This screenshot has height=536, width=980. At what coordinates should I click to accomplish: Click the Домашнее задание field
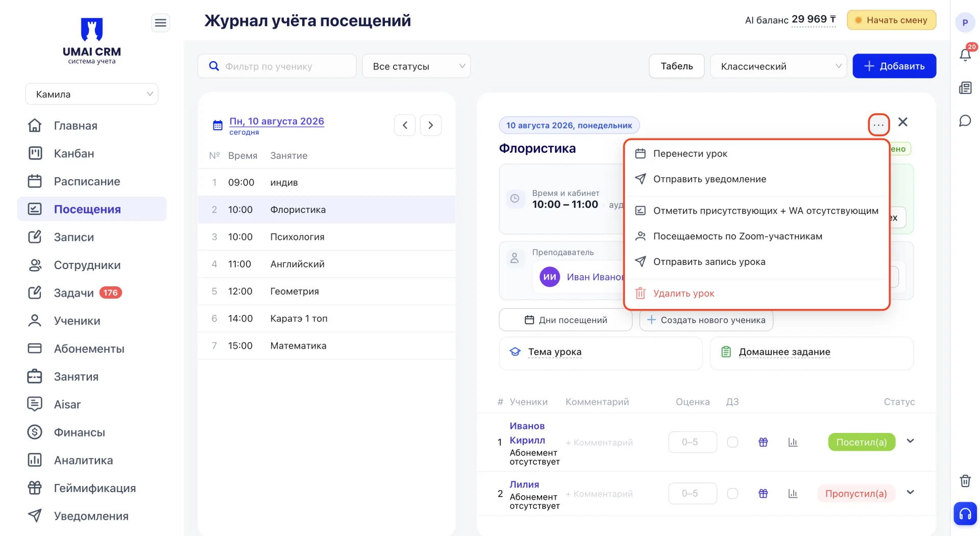812,353
